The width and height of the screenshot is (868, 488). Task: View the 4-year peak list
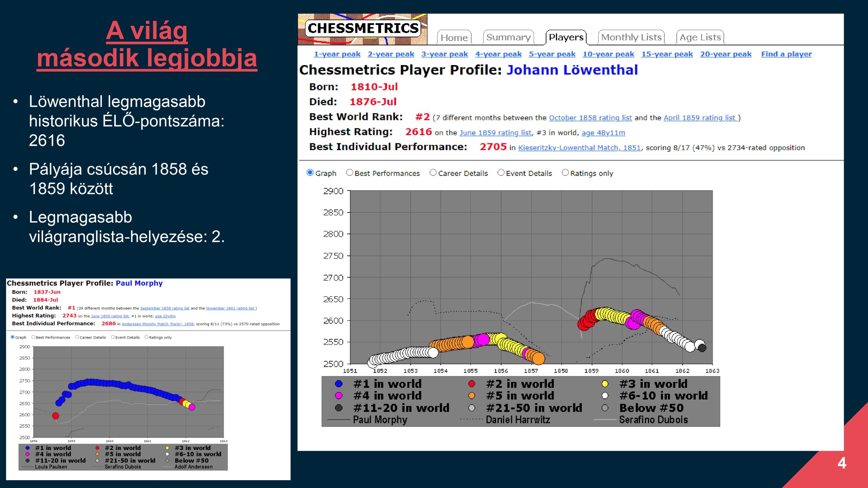(x=498, y=54)
